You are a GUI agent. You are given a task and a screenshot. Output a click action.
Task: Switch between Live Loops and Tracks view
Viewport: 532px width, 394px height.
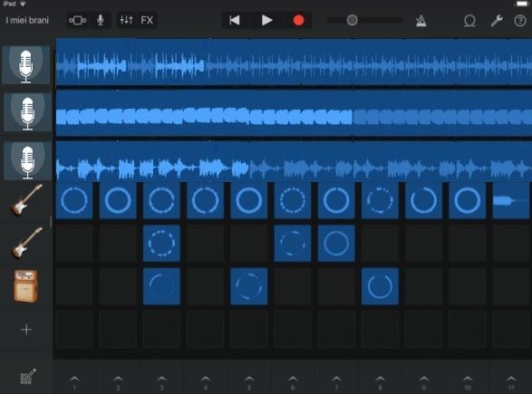pos(77,20)
